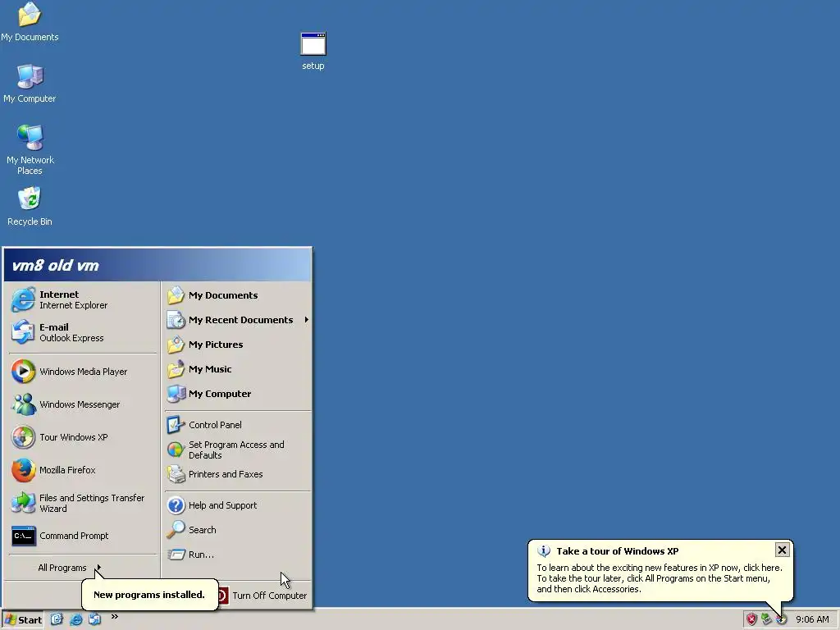The image size is (840, 630).
Task: Launch Internet Explorer from quick launch bar
Action: pyautogui.click(x=76, y=619)
